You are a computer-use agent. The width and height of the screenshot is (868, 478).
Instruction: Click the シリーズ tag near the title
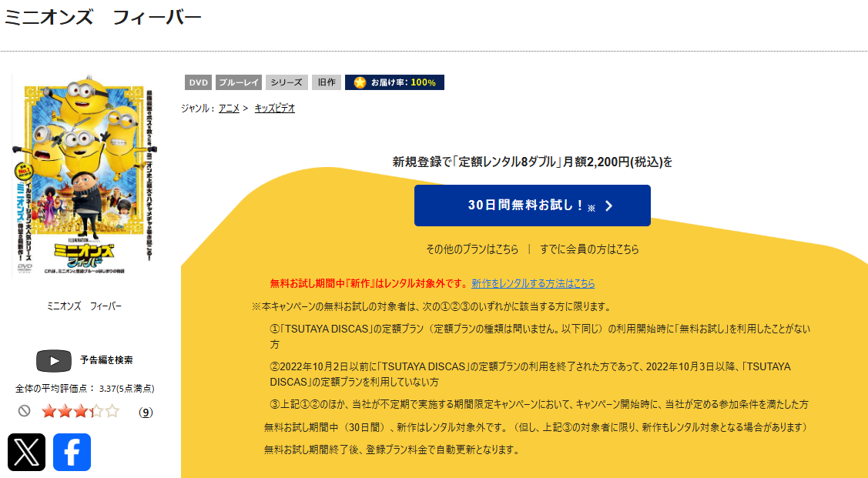coord(285,82)
